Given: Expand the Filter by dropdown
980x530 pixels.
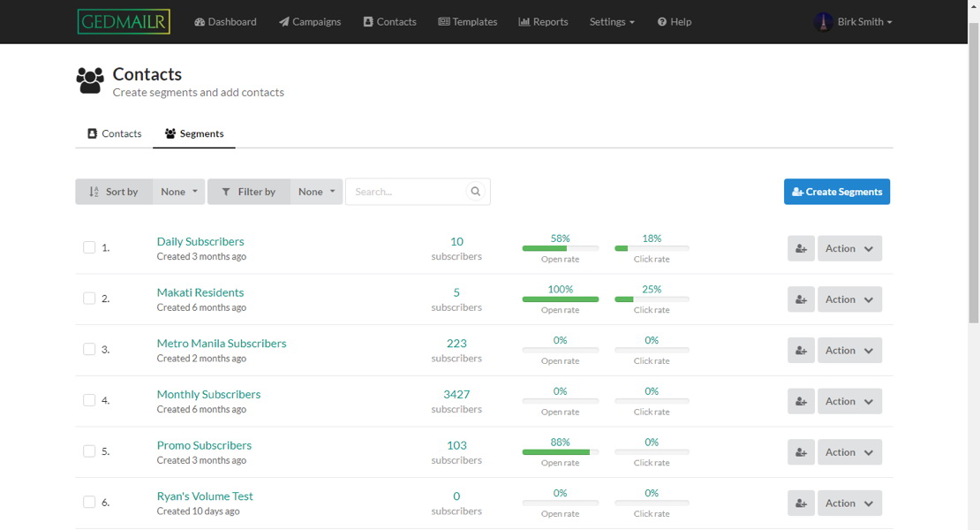Looking at the screenshot, I should (316, 192).
